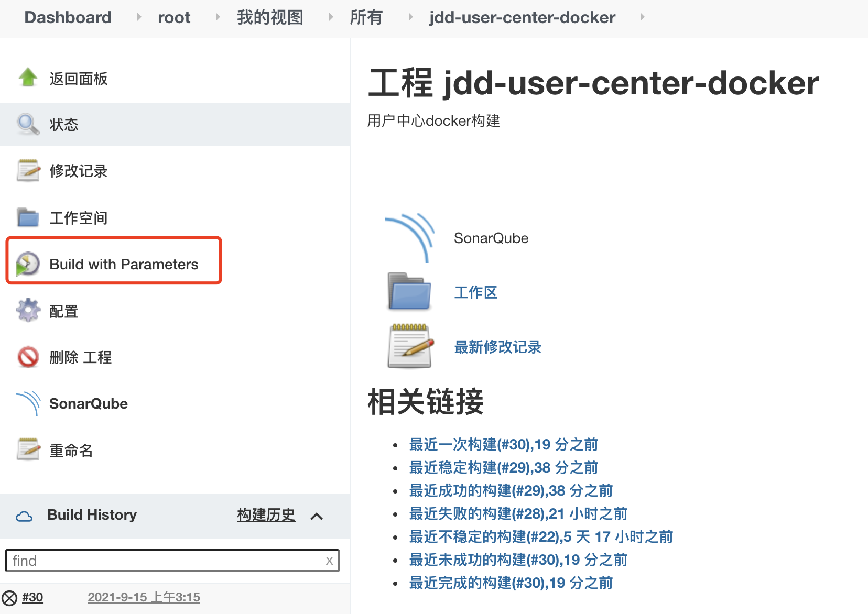Click the gear icon for 配置

click(28, 310)
